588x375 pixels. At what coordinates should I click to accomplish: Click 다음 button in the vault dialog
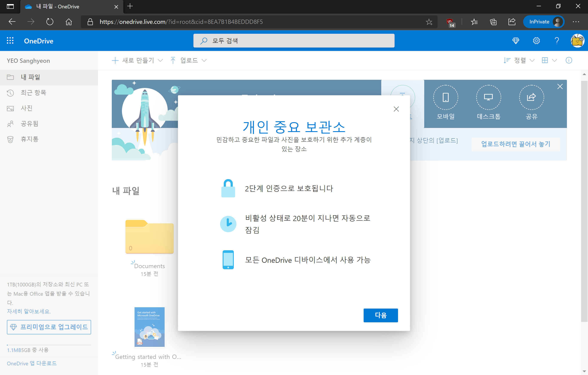click(380, 315)
